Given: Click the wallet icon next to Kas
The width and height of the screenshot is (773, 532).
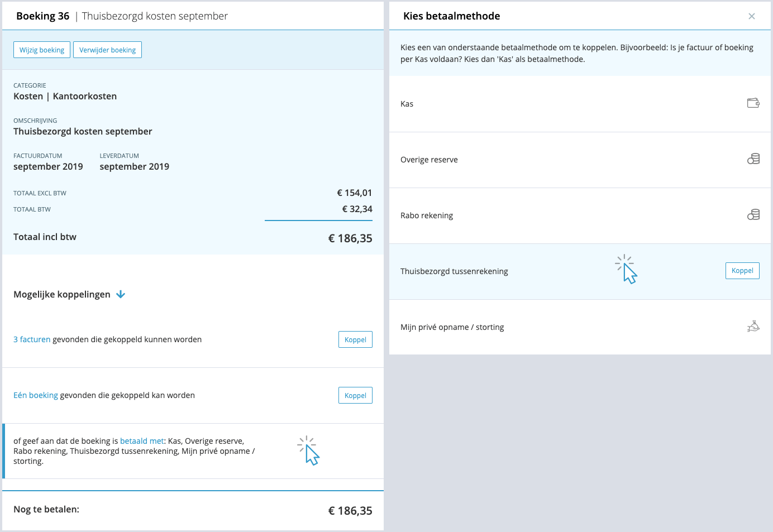Looking at the screenshot, I should click(753, 103).
